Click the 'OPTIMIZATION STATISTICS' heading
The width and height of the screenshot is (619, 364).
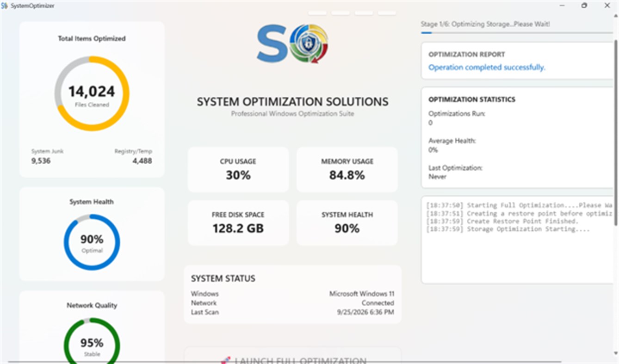pos(472,99)
